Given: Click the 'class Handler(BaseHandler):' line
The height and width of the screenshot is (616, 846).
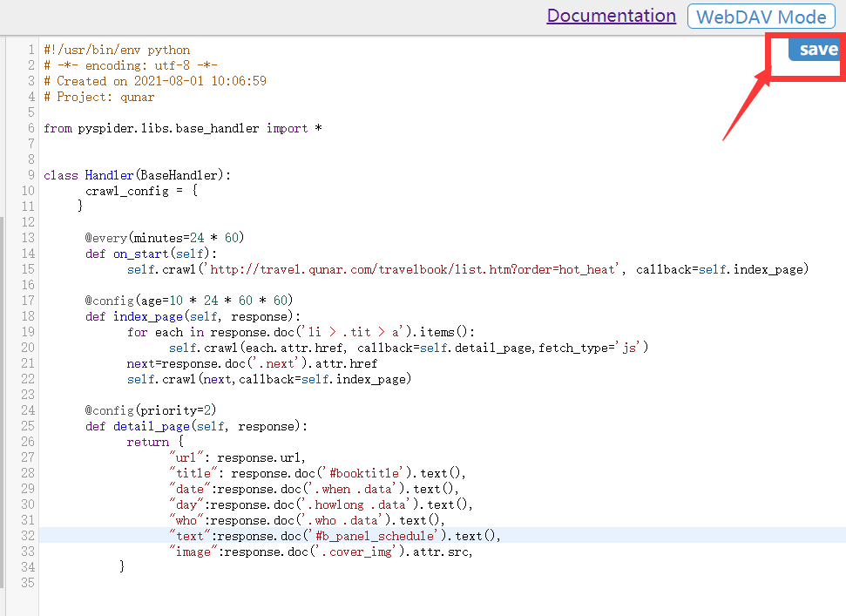Looking at the screenshot, I should pyautogui.click(x=138, y=175).
